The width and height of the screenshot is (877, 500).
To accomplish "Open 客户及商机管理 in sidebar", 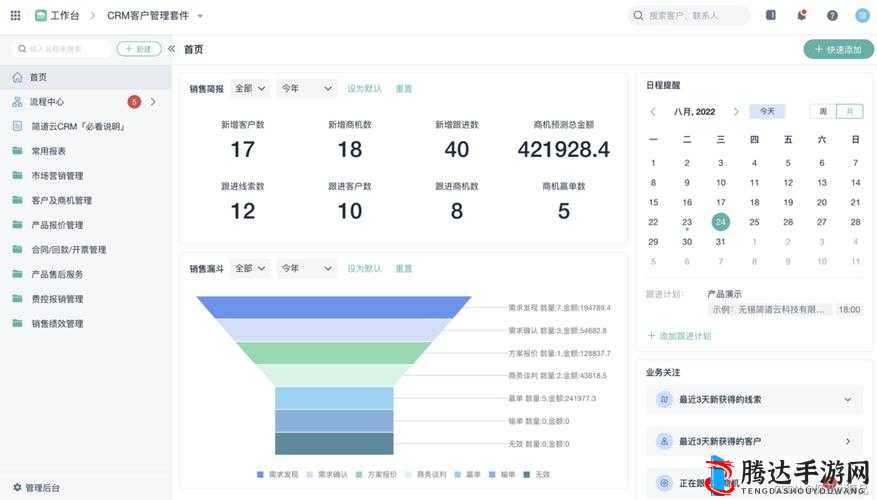I will (86, 200).
